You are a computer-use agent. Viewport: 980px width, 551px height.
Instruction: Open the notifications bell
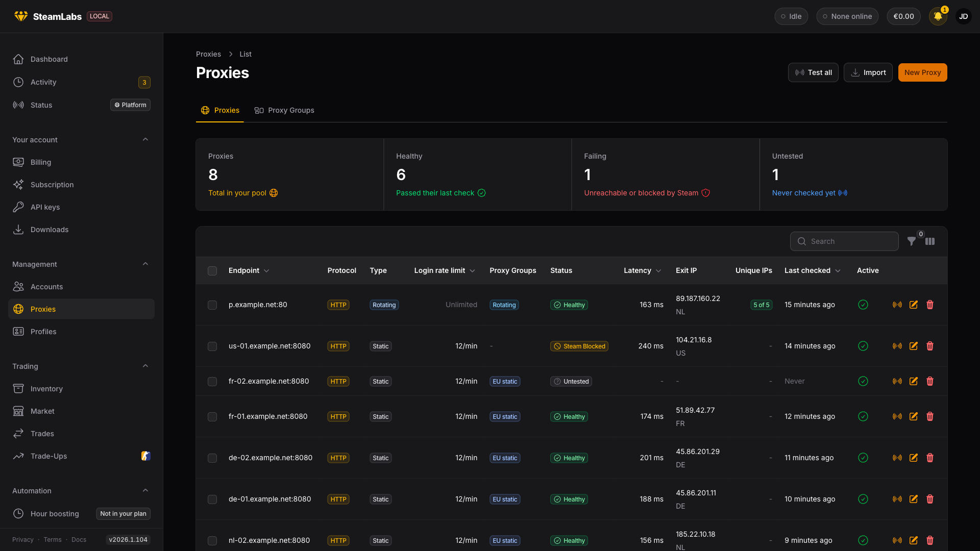[938, 16]
